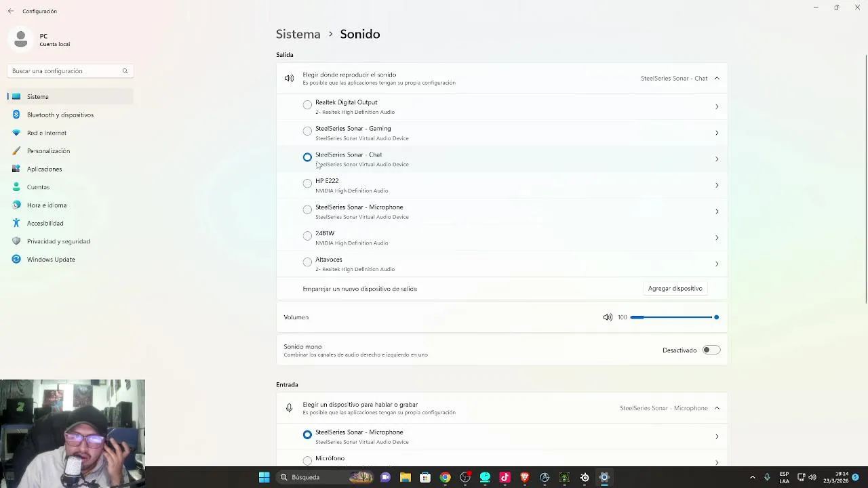The width and height of the screenshot is (868, 488).
Task: Open input SteelSeries Sonar - Microphone properties chevron
Action: [717, 436]
